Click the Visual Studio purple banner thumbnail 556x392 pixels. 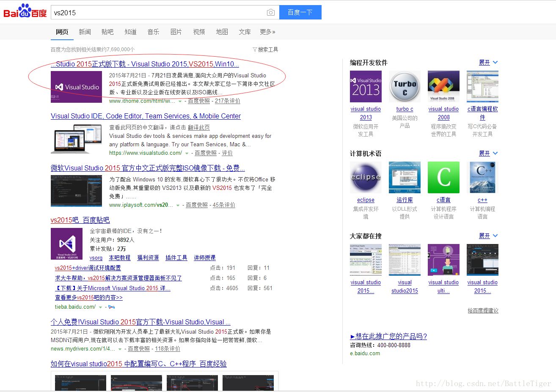click(x=76, y=87)
